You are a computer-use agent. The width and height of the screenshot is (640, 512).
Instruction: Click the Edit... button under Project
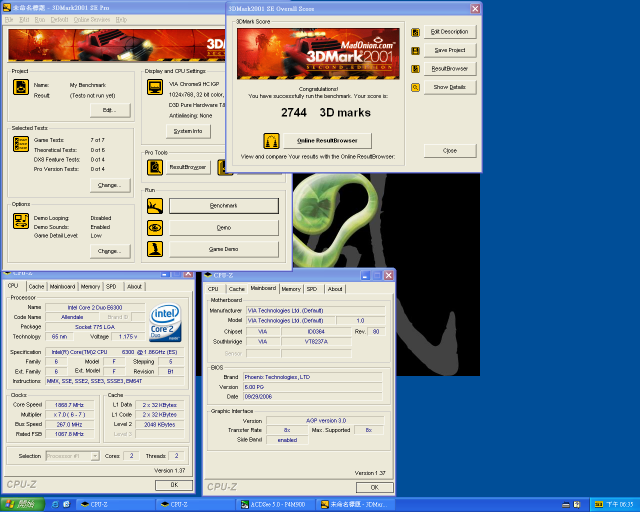pos(110,110)
